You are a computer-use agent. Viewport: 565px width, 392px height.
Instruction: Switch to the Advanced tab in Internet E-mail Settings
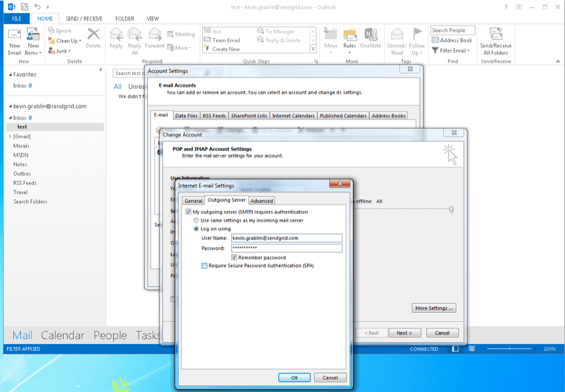click(261, 200)
